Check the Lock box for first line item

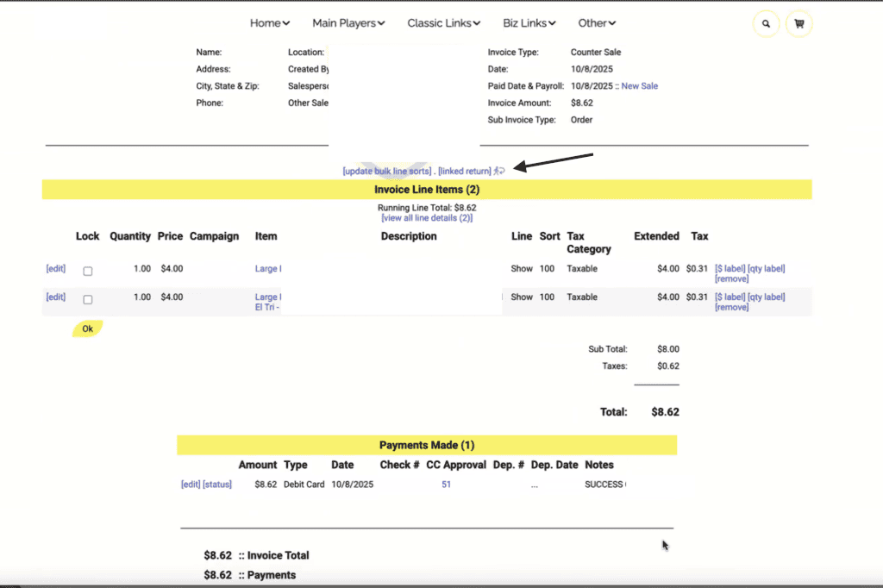(x=88, y=272)
